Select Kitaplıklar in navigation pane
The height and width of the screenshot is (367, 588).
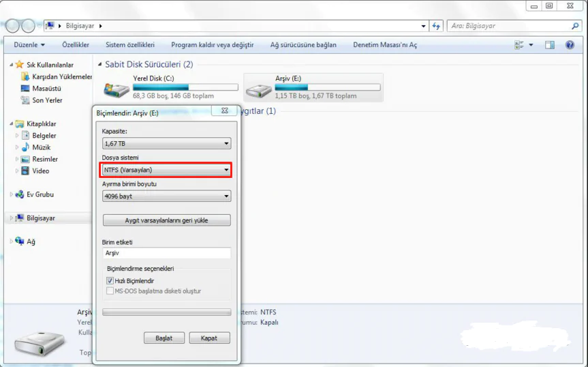coord(36,124)
